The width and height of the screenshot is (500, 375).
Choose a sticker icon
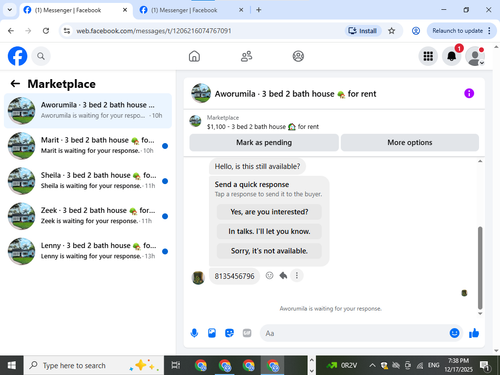pyautogui.click(x=229, y=333)
